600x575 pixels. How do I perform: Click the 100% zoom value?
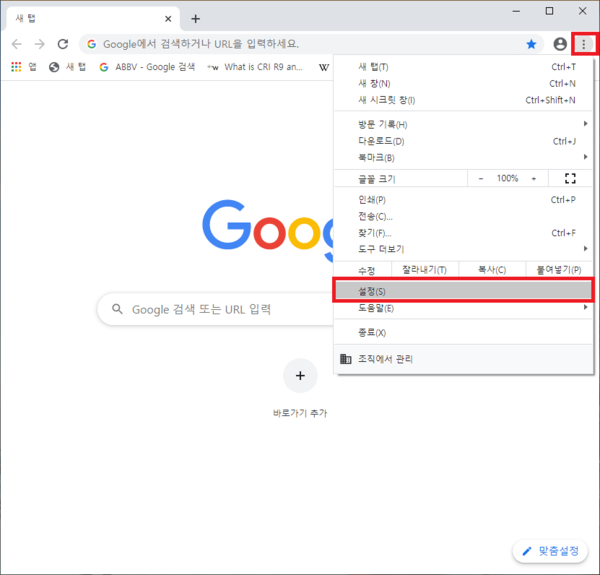(507, 178)
